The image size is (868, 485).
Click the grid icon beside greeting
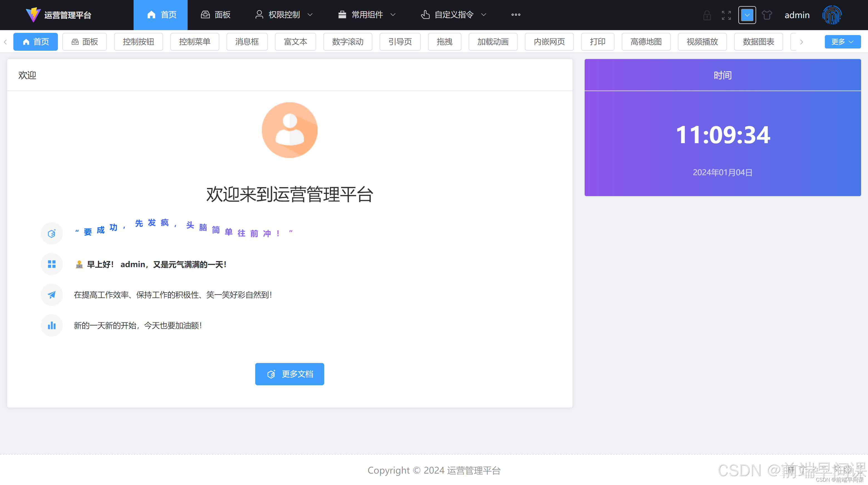(x=51, y=264)
